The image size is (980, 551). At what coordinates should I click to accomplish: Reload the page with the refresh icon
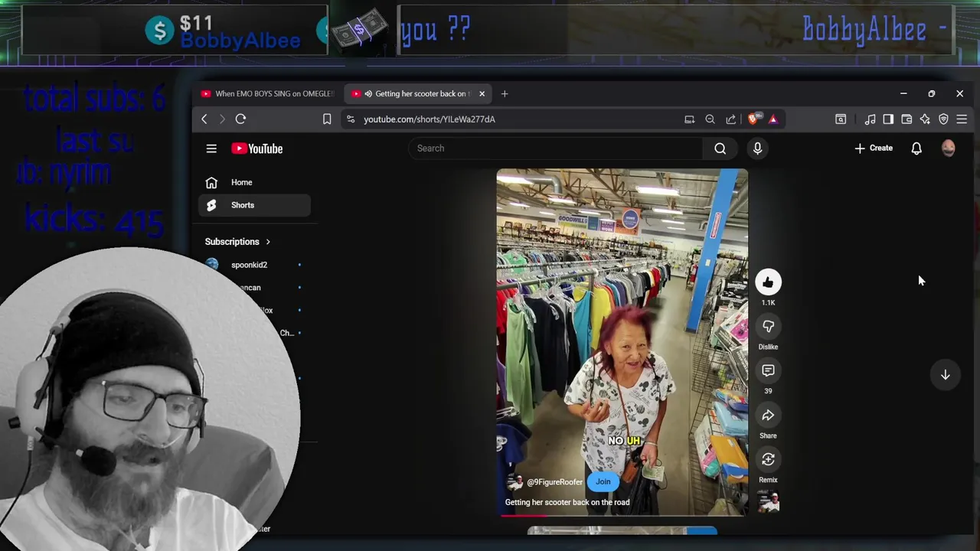pyautogui.click(x=240, y=119)
